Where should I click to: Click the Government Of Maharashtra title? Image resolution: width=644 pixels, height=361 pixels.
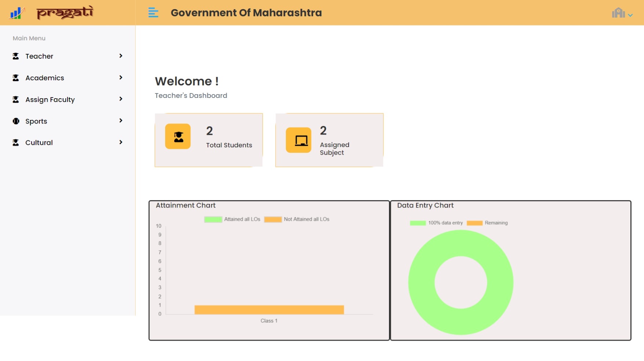246,13
